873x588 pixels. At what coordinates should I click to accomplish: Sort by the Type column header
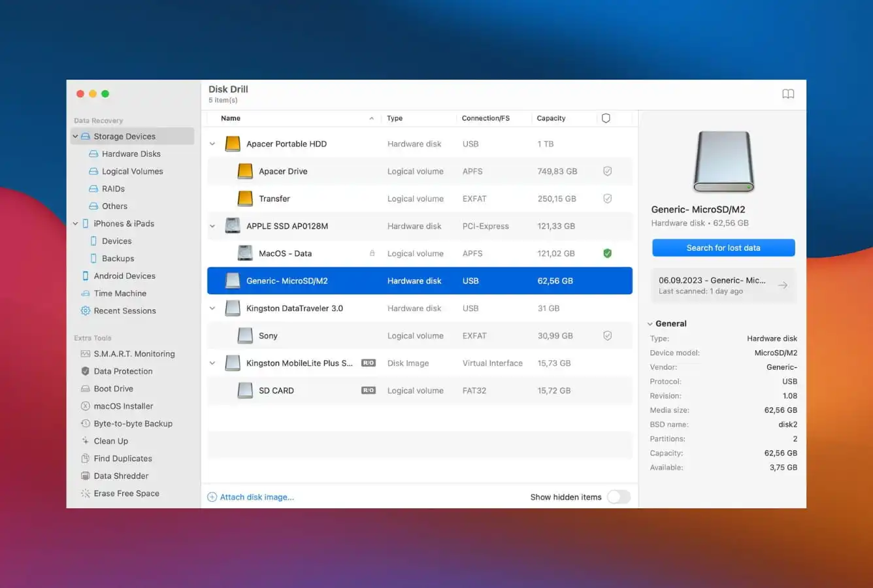[x=395, y=118]
